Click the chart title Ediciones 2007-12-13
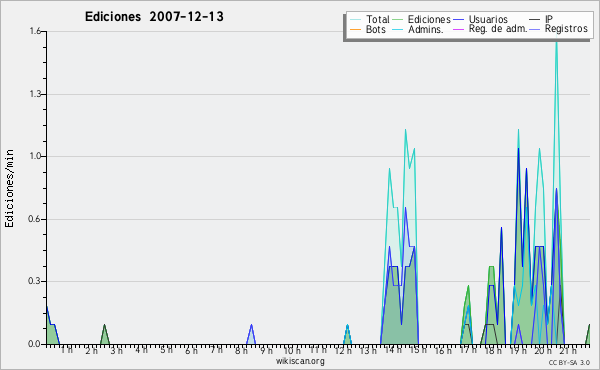Image resolution: width=600 pixels, height=370 pixels. [154, 17]
